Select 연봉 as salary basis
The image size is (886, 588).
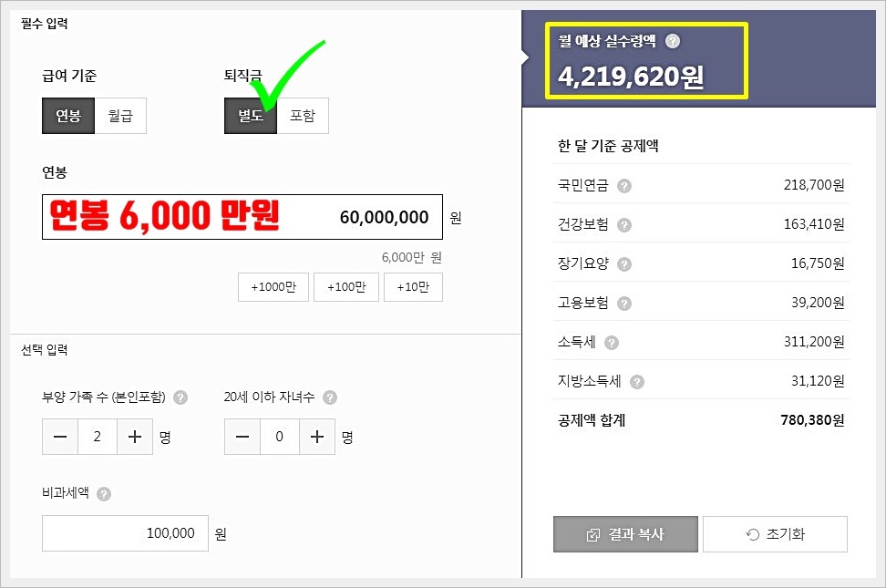68,116
